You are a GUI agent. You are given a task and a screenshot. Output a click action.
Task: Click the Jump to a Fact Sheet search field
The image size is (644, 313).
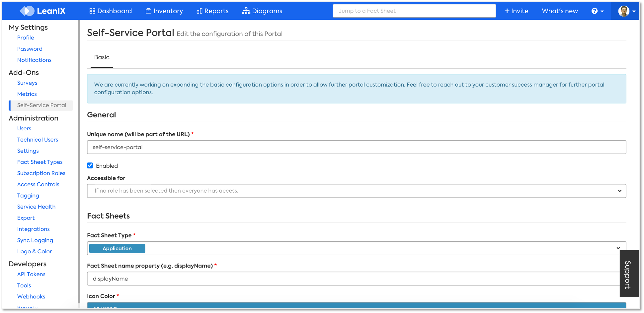click(414, 11)
